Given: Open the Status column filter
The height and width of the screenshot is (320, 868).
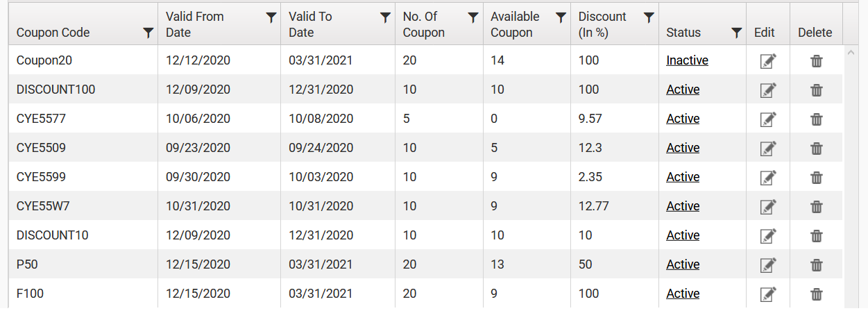Looking at the screenshot, I should tap(736, 33).
